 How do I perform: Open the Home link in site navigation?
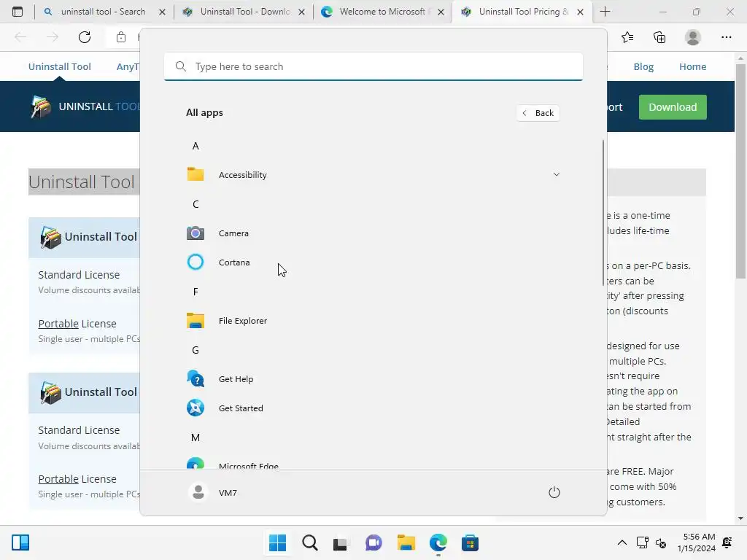click(x=692, y=66)
